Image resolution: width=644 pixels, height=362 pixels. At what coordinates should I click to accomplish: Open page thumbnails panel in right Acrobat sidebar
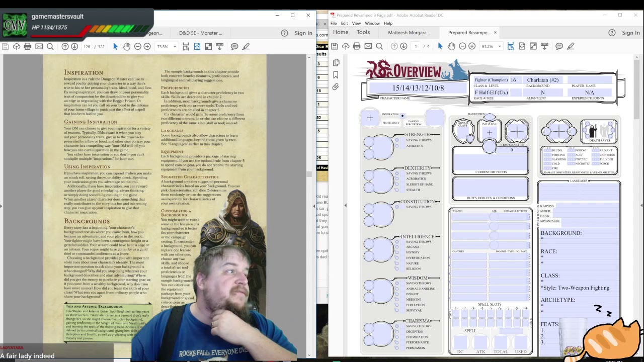click(336, 62)
